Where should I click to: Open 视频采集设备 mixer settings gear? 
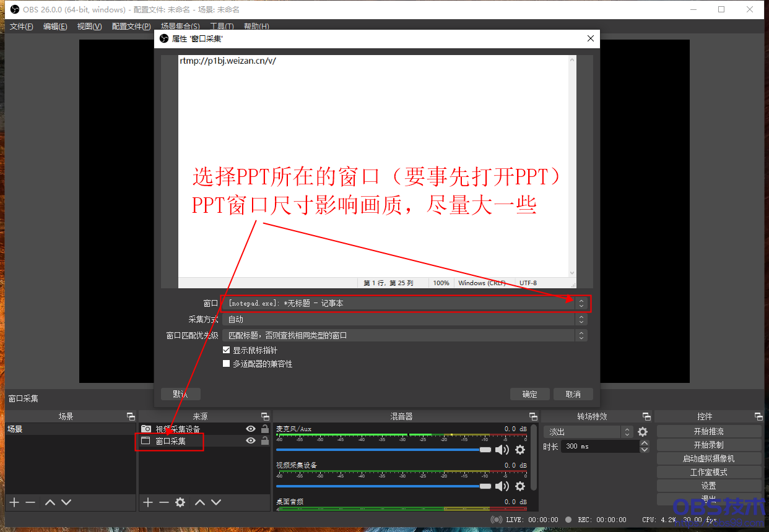pos(520,486)
